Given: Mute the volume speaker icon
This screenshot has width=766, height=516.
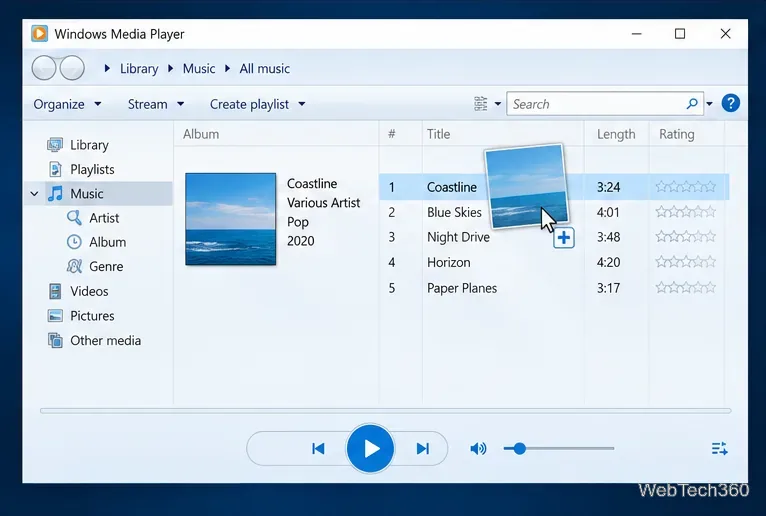Looking at the screenshot, I should tap(478, 448).
